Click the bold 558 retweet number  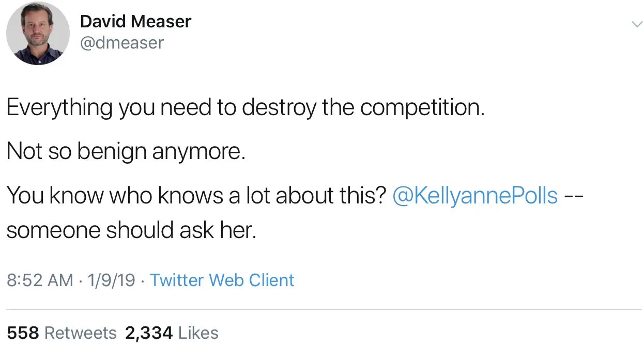(23, 333)
